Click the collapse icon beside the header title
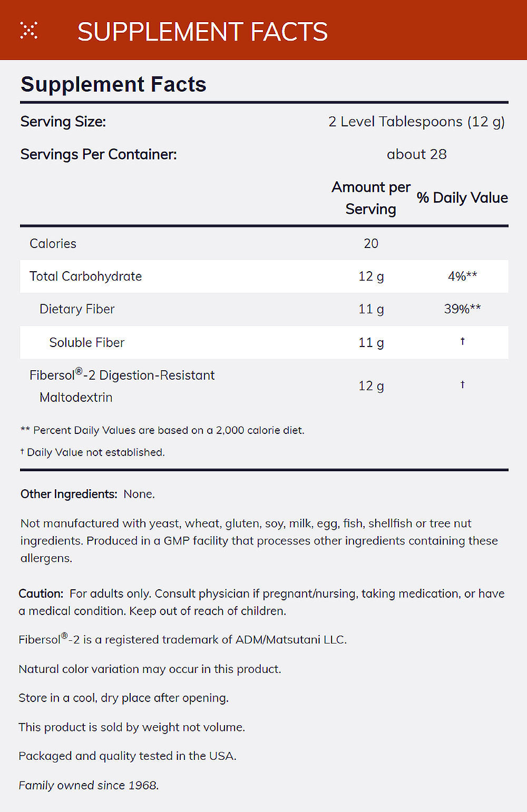The image size is (527, 812). (29, 31)
